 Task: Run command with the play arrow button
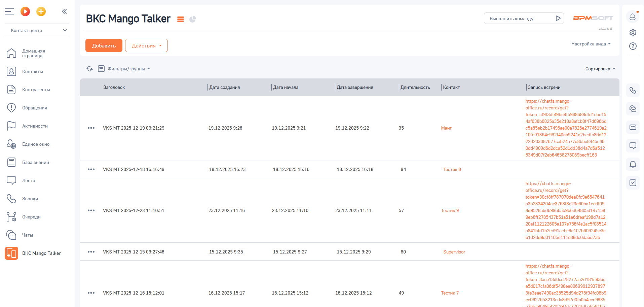pos(558,18)
